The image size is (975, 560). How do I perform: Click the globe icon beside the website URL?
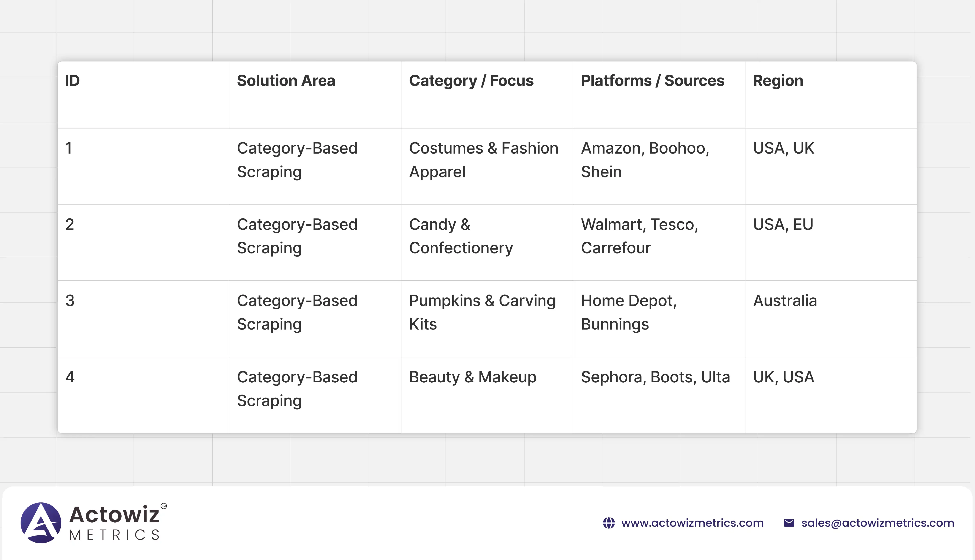pyautogui.click(x=609, y=523)
